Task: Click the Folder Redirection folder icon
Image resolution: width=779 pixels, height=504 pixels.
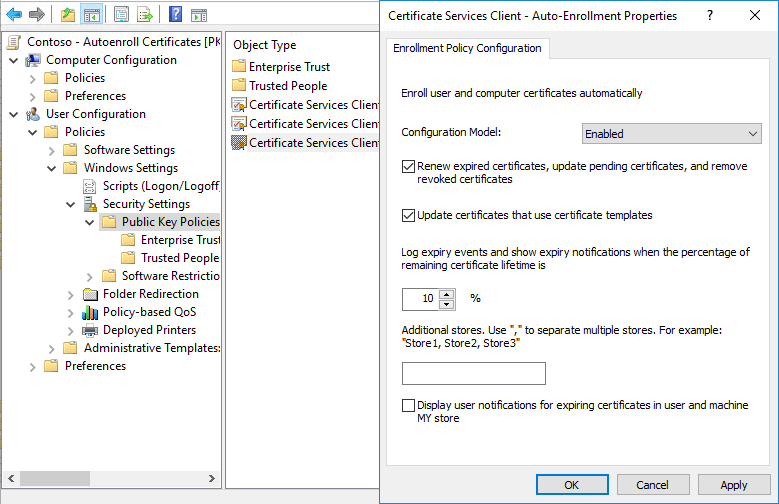Action: [x=90, y=294]
